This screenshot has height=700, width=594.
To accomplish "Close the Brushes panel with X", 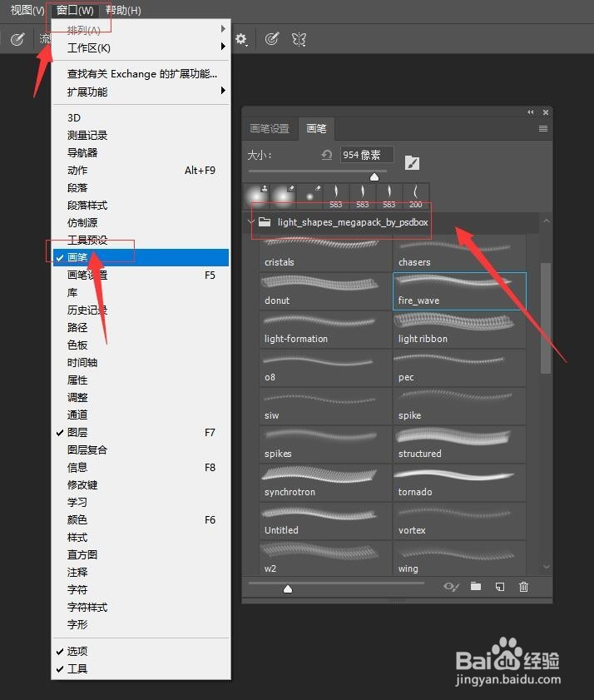I will click(x=546, y=112).
